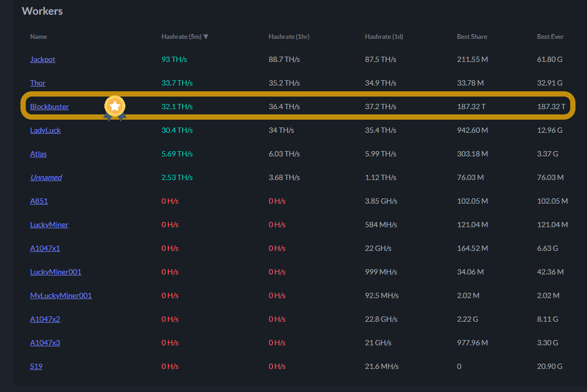587x392 pixels.
Task: Sort by the Name column header
Action: coord(39,37)
